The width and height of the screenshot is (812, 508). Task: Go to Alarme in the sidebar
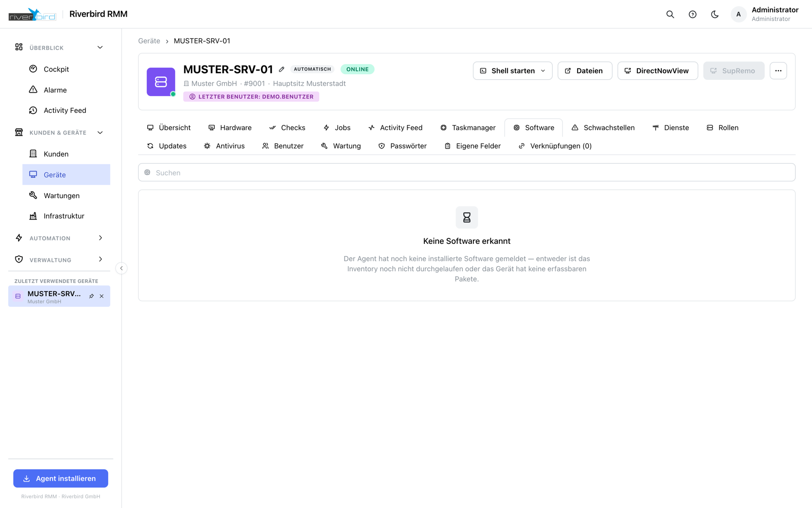pos(66,90)
